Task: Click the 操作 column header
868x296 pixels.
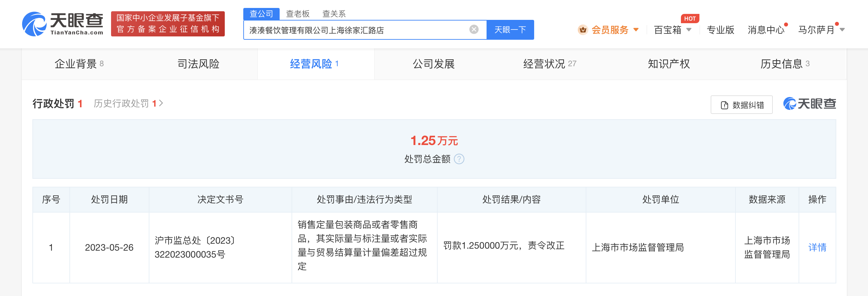Action: [x=817, y=199]
